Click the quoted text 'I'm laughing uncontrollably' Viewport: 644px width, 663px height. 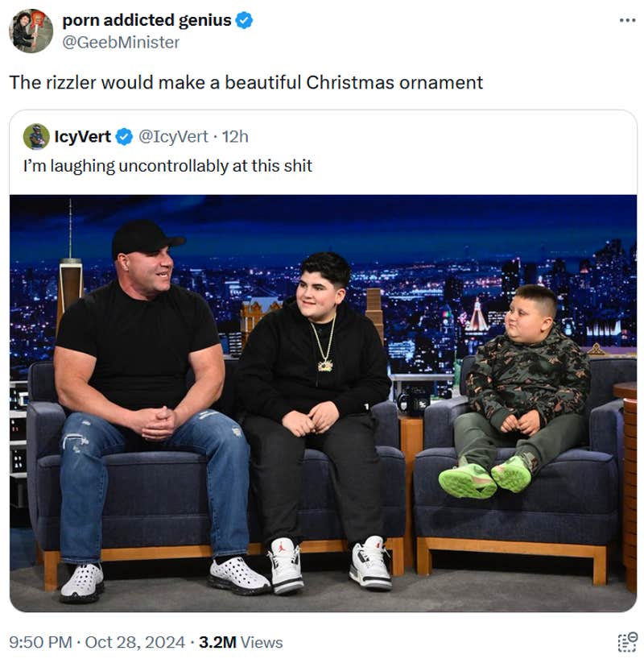click(126, 166)
